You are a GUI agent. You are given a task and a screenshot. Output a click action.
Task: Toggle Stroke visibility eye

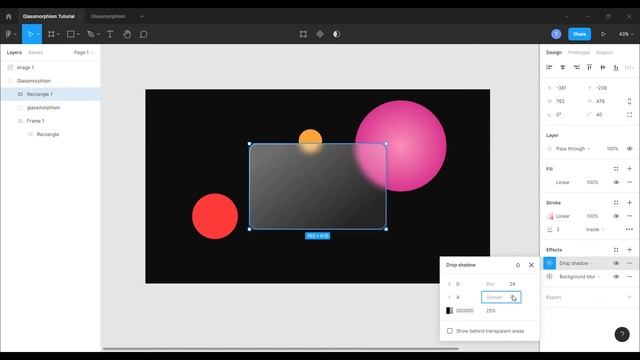pyautogui.click(x=616, y=216)
